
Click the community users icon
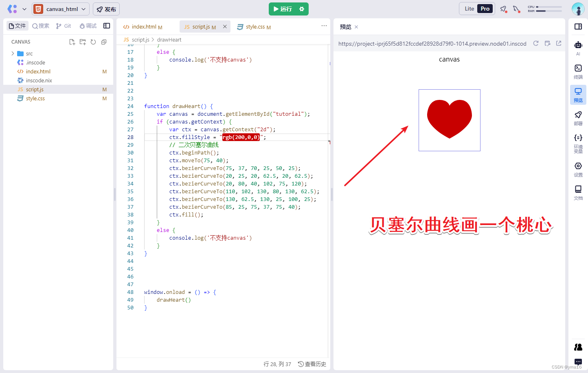[578, 347]
